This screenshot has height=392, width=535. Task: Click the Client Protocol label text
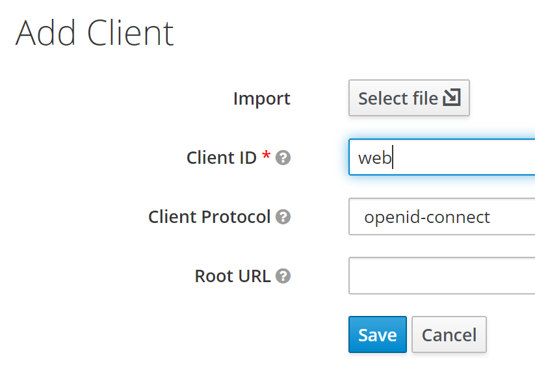pos(209,217)
